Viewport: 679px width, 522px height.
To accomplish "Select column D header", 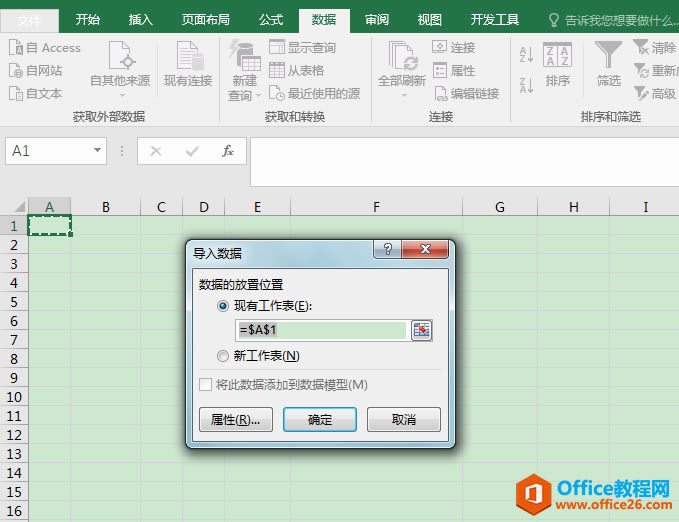I will 204,207.
